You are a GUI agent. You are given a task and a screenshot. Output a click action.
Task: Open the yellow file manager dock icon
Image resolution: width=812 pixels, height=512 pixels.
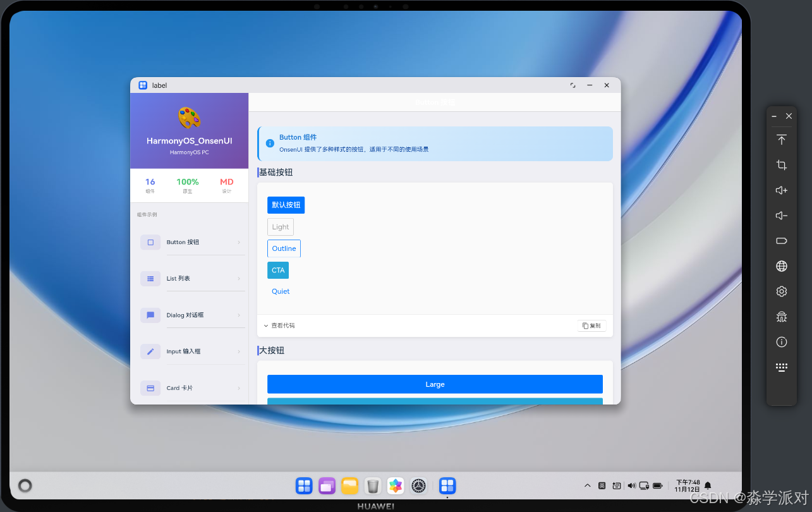[x=349, y=485]
